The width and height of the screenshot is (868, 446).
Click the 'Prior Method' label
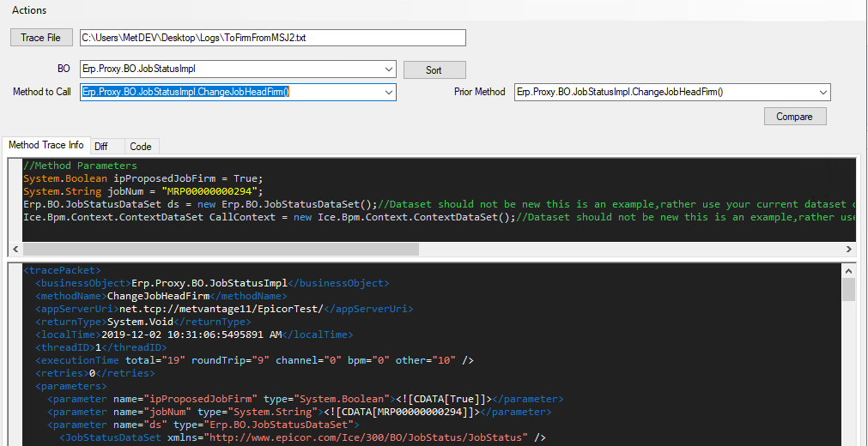coord(479,93)
